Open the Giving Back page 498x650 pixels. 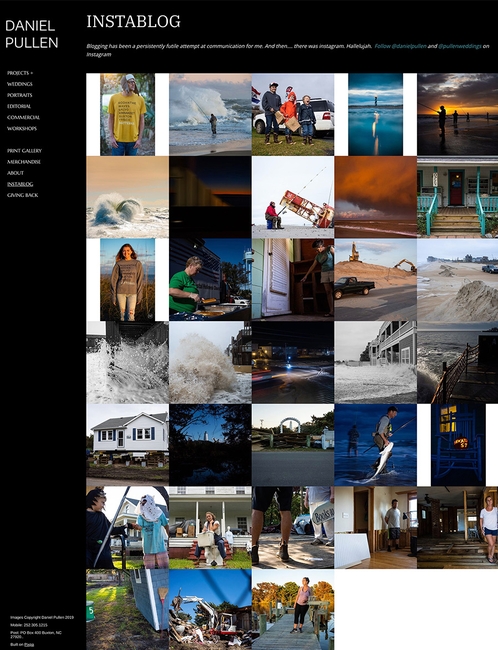pyautogui.click(x=22, y=195)
